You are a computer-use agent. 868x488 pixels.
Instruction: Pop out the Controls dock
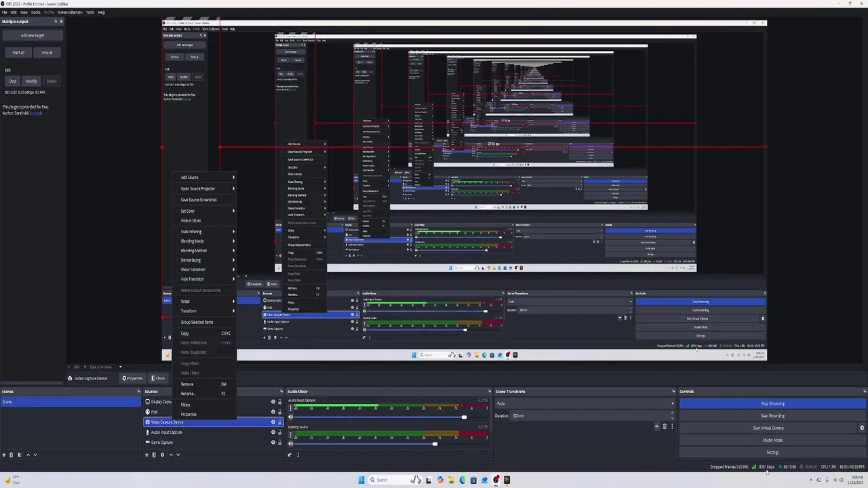click(865, 391)
